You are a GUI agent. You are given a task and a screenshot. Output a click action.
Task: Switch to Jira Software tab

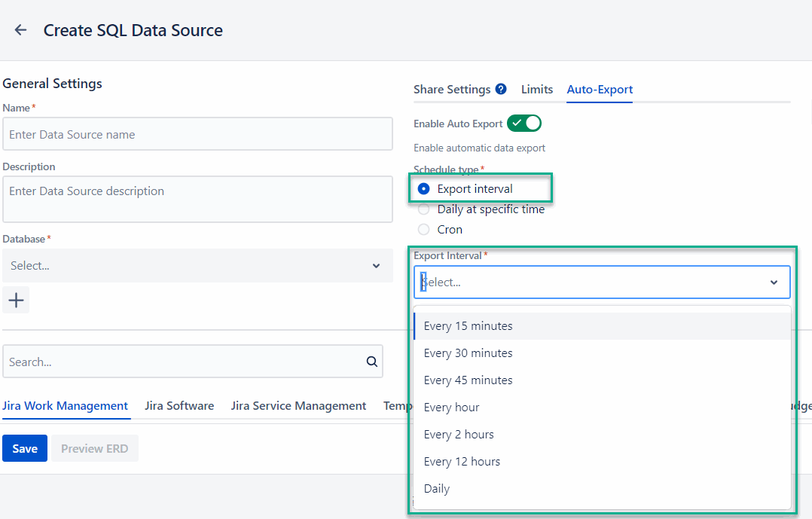tap(179, 406)
